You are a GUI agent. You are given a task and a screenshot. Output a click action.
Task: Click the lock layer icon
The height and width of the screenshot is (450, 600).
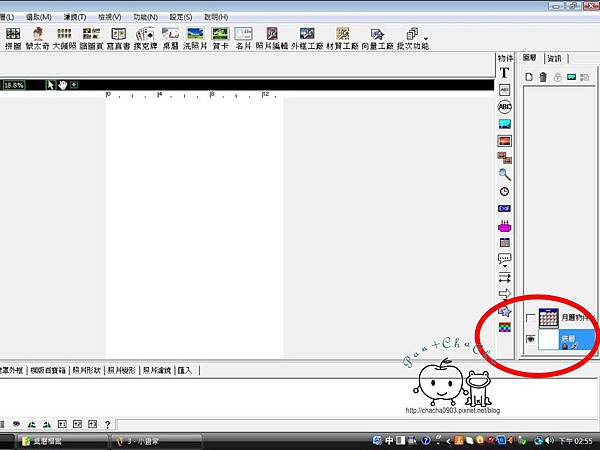tap(558, 77)
